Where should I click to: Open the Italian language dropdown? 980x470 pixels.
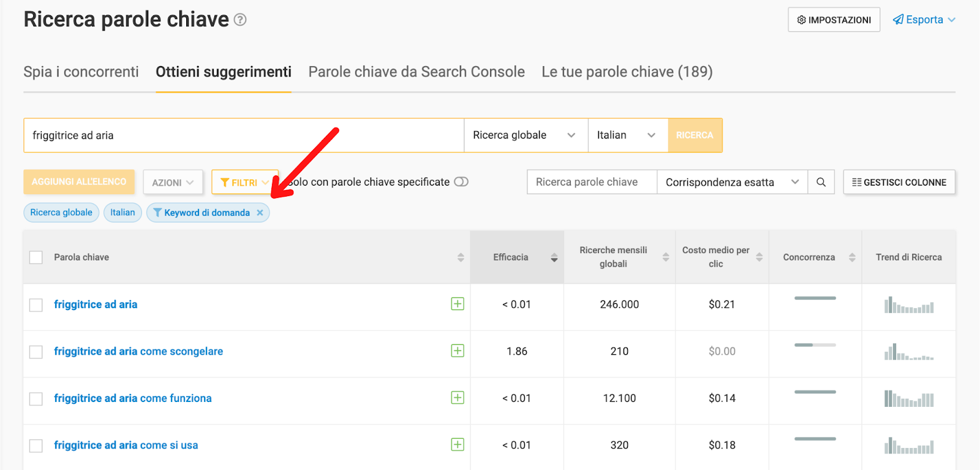[628, 135]
